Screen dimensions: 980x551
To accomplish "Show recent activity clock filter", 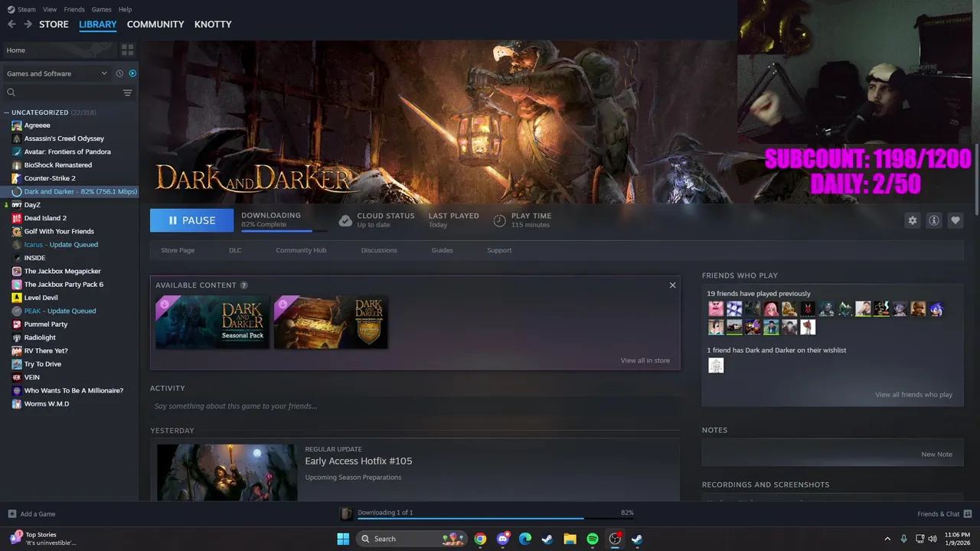I will (x=119, y=73).
